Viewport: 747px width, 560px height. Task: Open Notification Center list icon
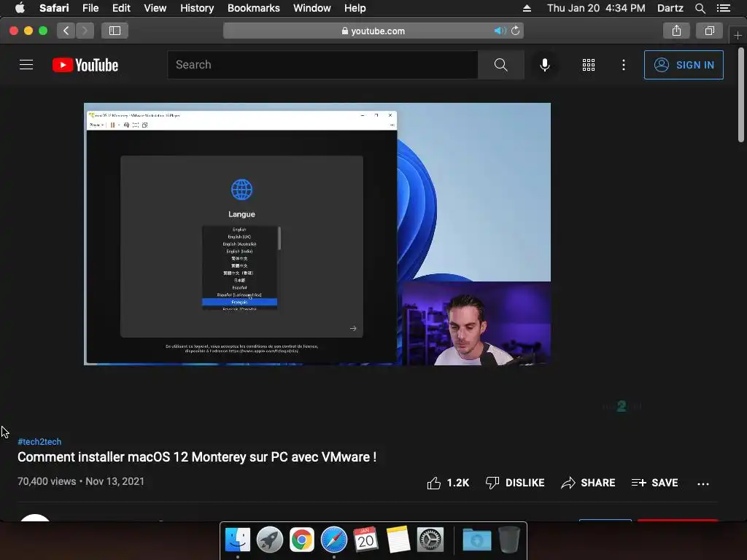tap(724, 8)
